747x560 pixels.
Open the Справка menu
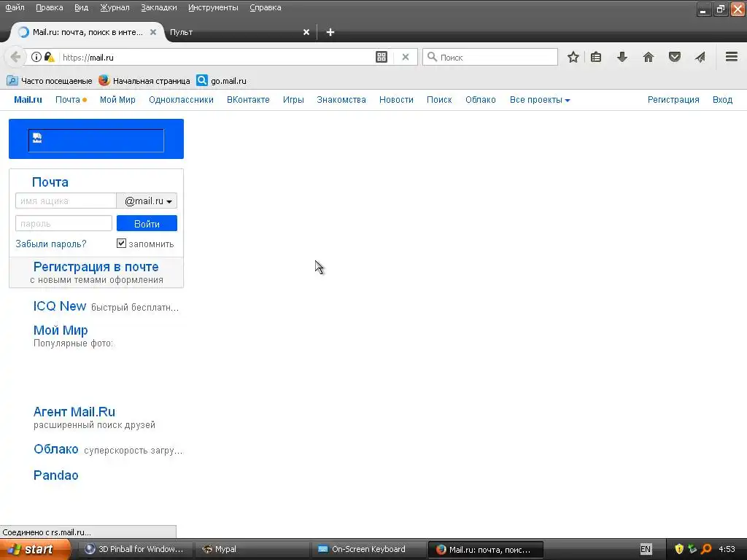(x=266, y=7)
